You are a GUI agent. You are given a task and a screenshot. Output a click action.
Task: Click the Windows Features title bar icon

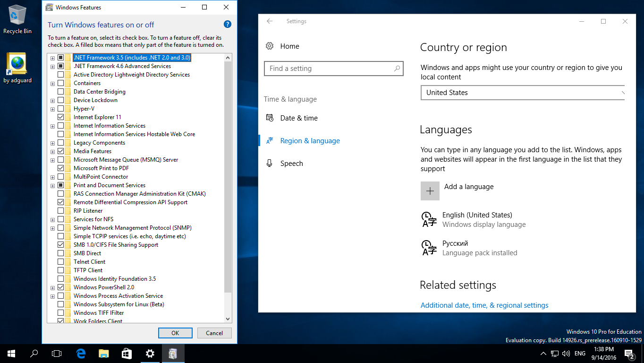(49, 7)
